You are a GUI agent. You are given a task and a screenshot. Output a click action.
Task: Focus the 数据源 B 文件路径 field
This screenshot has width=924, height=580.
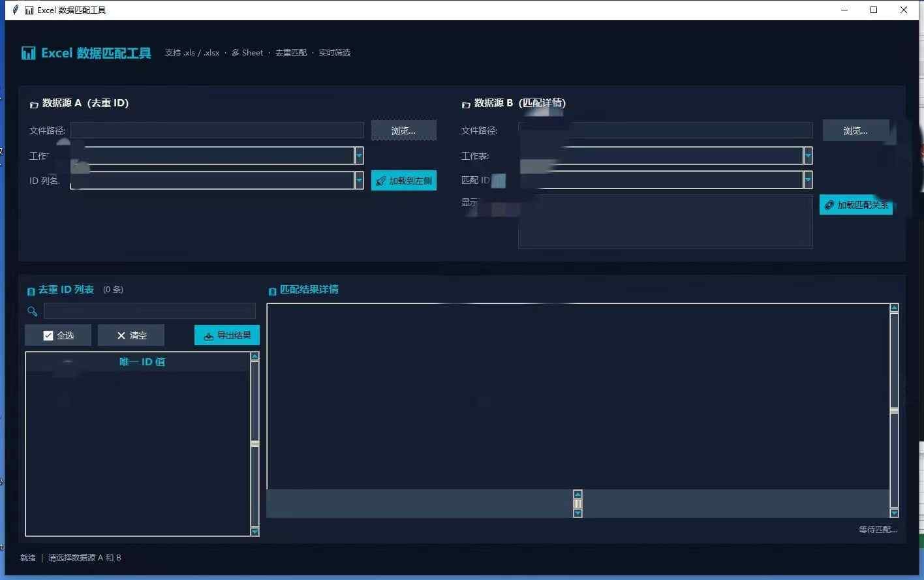tap(666, 130)
